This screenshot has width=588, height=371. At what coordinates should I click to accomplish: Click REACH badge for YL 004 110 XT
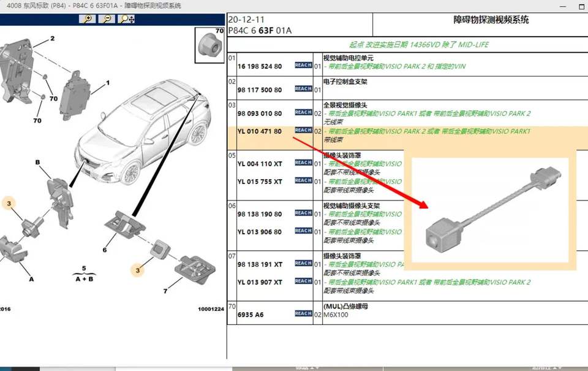[x=303, y=163]
